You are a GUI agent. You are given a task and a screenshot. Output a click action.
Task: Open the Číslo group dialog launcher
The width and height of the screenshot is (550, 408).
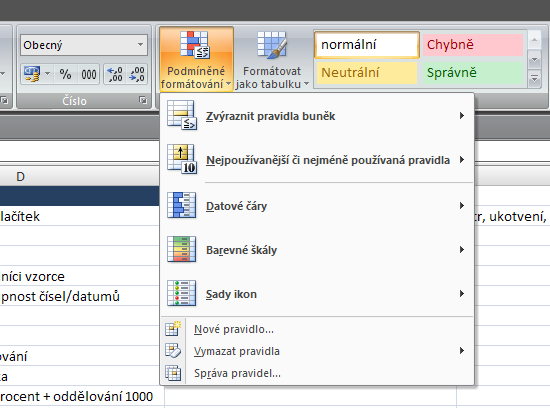click(143, 100)
